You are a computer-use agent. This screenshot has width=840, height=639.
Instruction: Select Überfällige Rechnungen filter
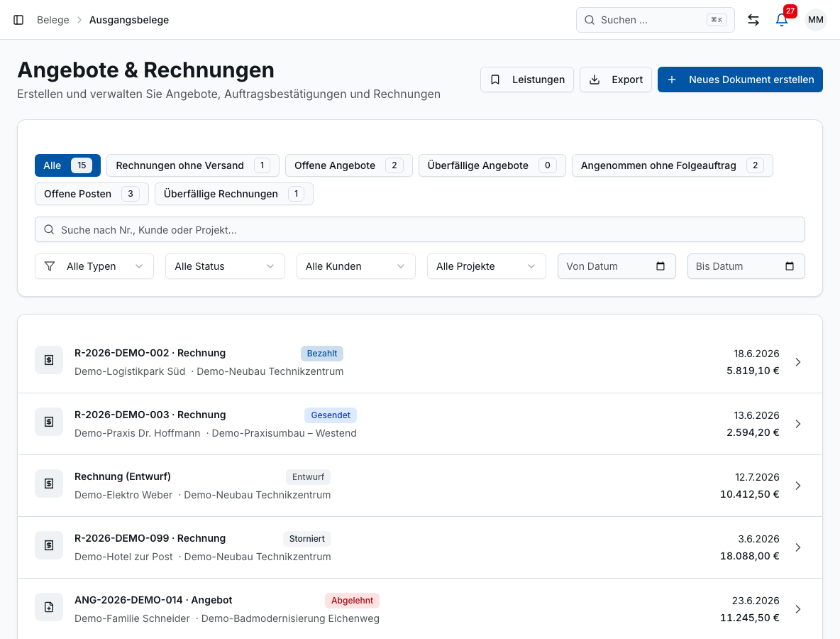(x=234, y=194)
